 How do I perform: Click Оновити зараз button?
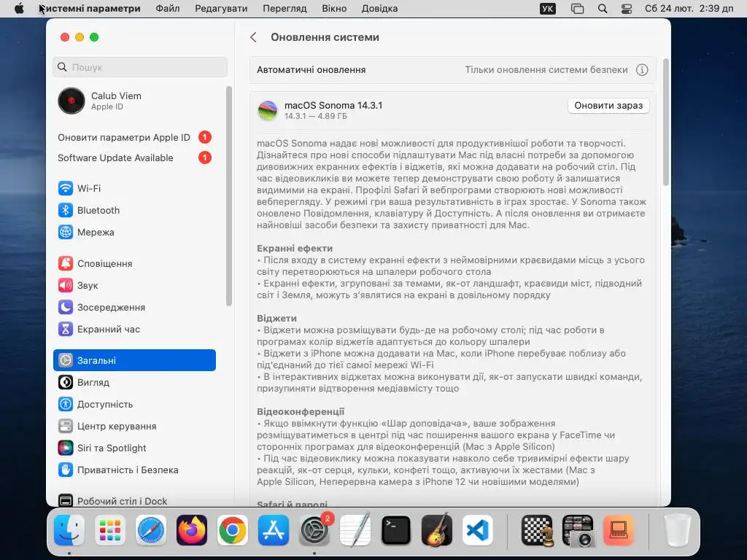608,105
